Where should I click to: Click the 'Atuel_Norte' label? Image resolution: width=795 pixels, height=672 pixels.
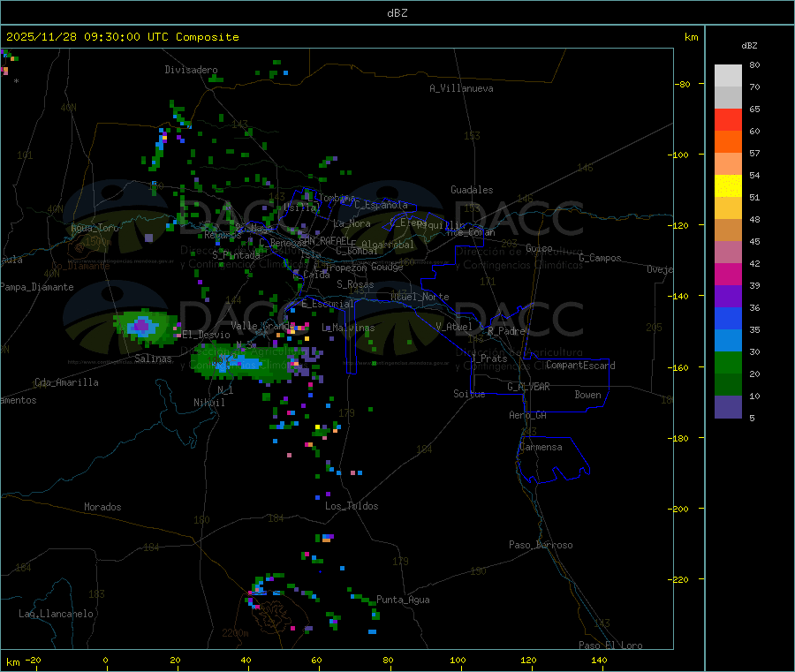tap(420, 297)
